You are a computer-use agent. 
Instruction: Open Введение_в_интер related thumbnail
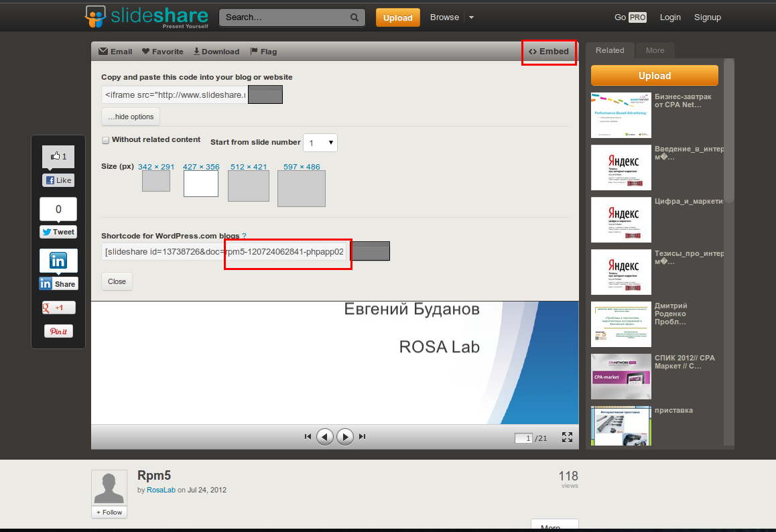(x=621, y=168)
